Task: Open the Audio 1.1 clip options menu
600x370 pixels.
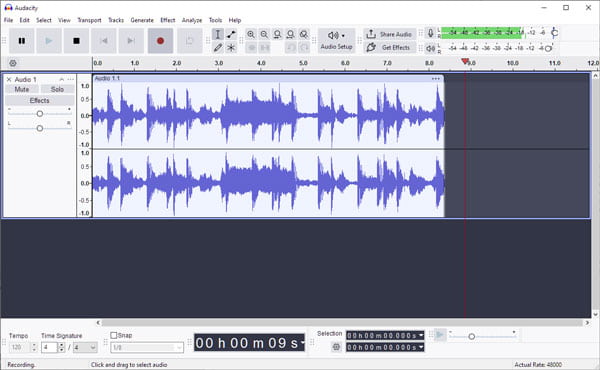Action: coord(435,78)
